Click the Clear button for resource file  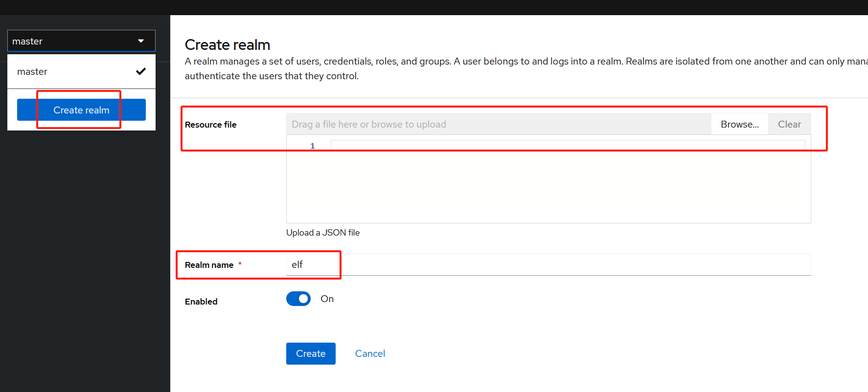[789, 124]
